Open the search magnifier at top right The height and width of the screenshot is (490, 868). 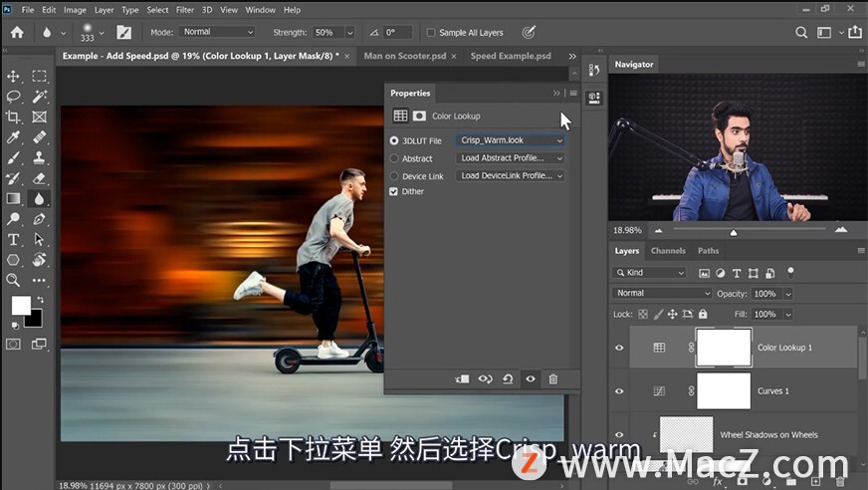[801, 33]
